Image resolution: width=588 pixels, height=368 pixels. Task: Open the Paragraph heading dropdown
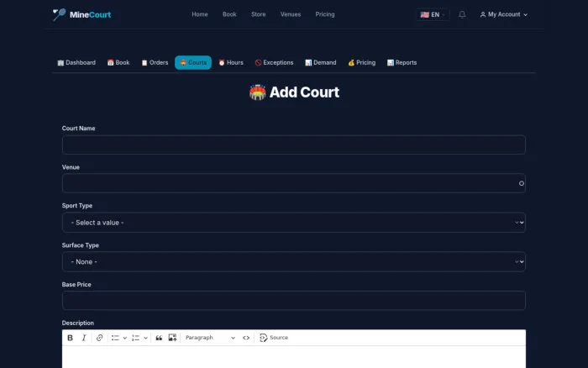click(x=210, y=338)
